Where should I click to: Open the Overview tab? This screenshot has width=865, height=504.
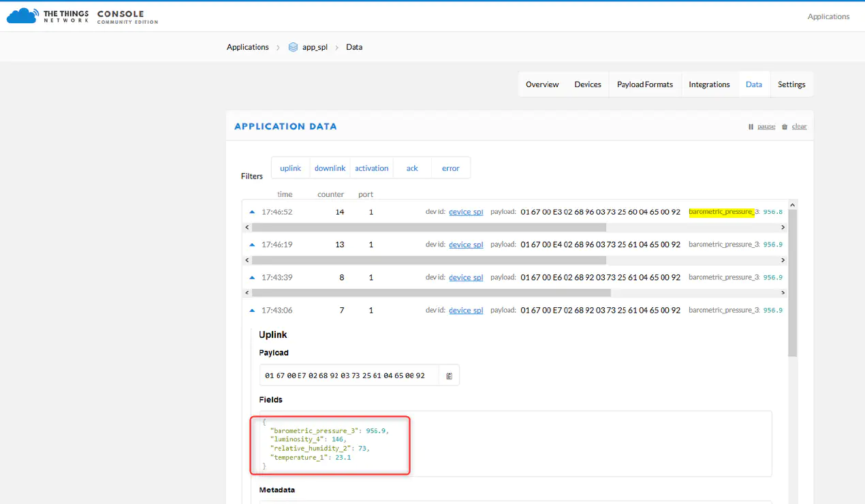[542, 84]
